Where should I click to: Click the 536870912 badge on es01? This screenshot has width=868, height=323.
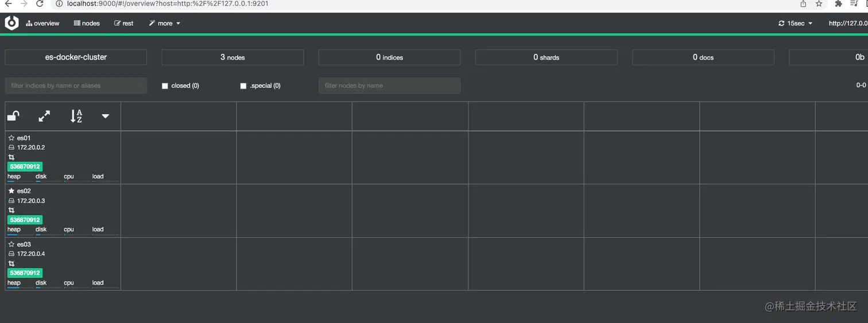pyautogui.click(x=25, y=167)
